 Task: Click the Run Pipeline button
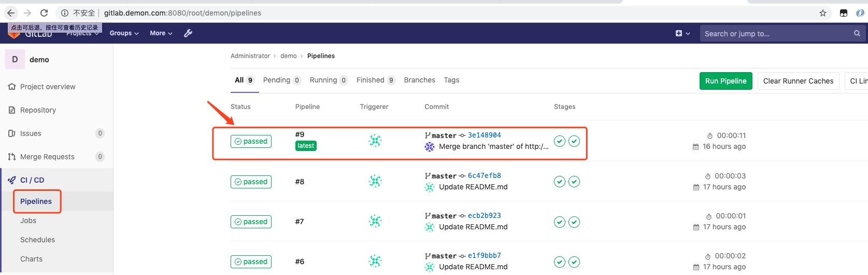(725, 81)
